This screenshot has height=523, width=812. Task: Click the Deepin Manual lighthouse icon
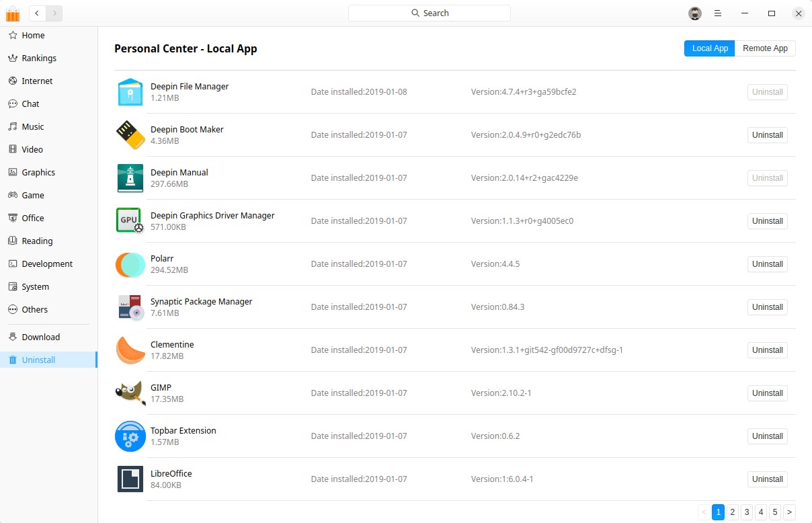click(130, 178)
